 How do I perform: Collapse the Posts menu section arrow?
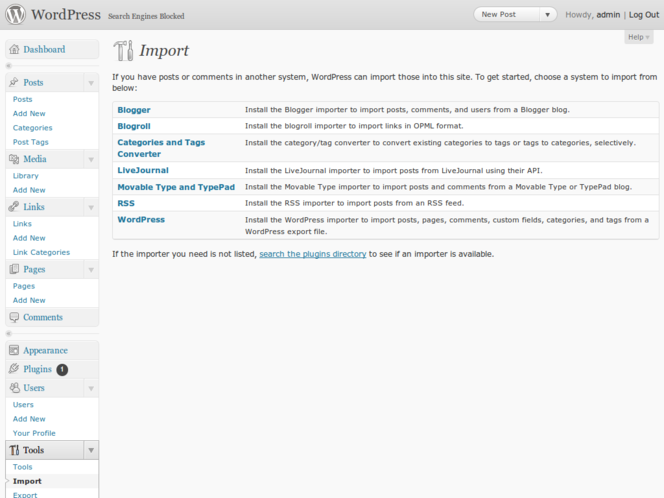click(91, 83)
